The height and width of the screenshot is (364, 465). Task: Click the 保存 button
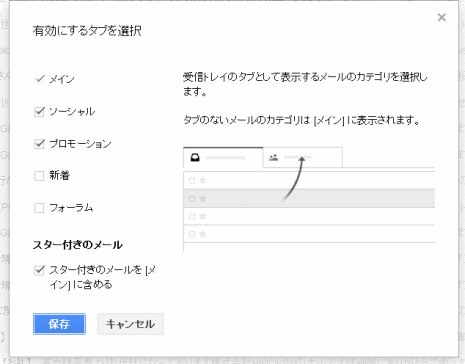coord(59,324)
